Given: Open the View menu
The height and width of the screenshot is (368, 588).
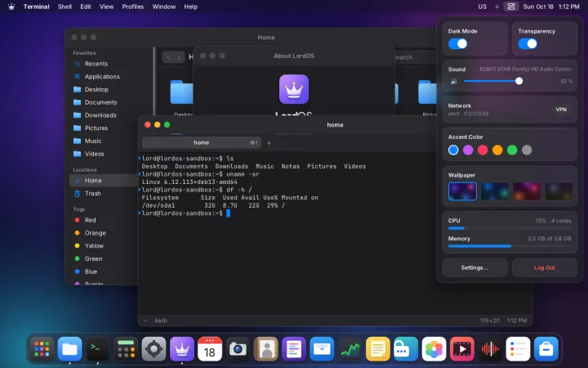Looking at the screenshot, I should pyautogui.click(x=106, y=7).
